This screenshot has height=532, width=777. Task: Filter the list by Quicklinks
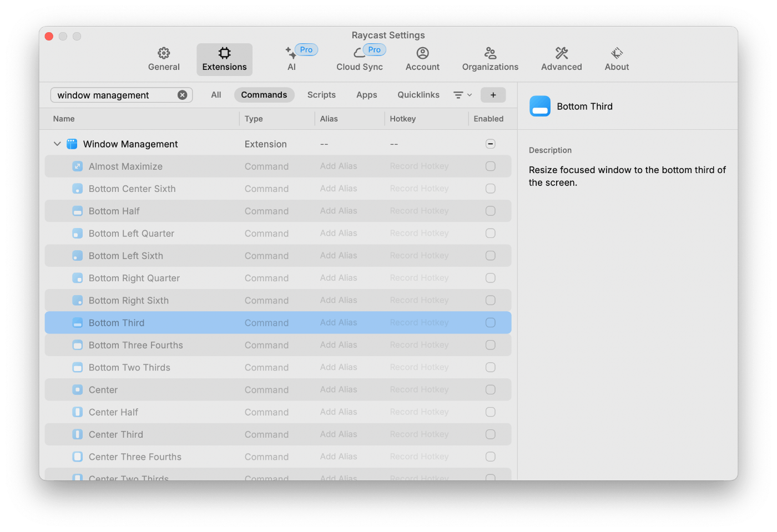[x=418, y=95]
